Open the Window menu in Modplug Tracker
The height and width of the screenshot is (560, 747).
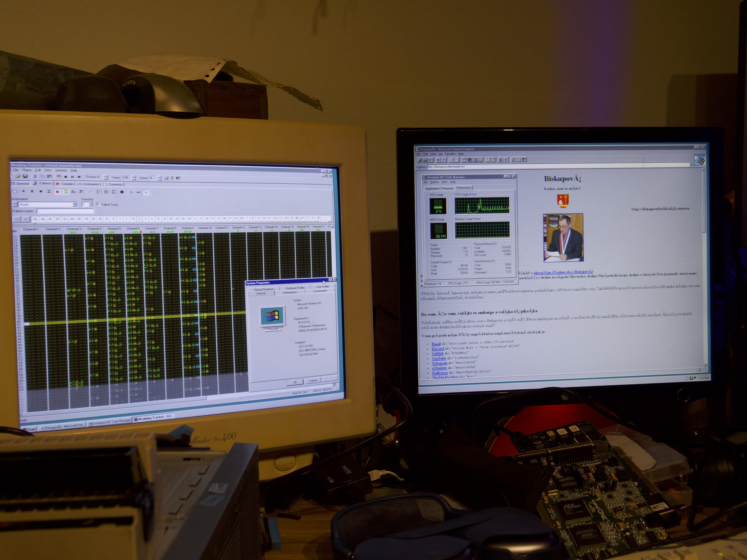(61, 170)
